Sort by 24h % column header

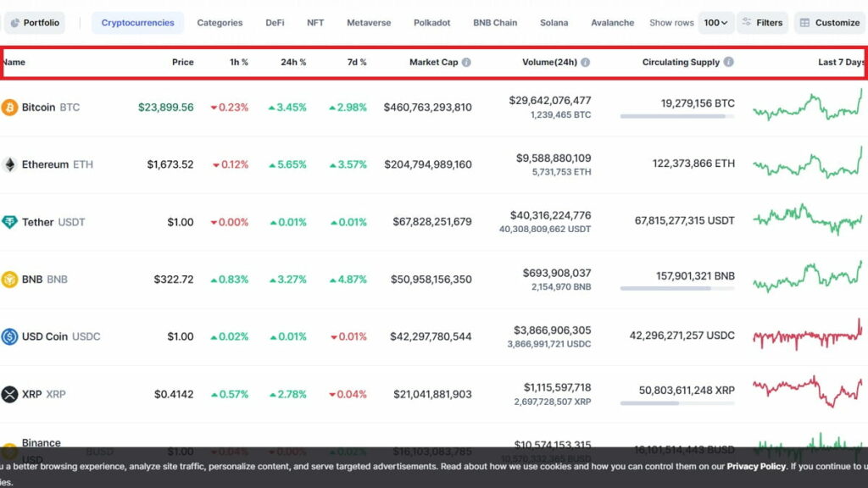292,62
